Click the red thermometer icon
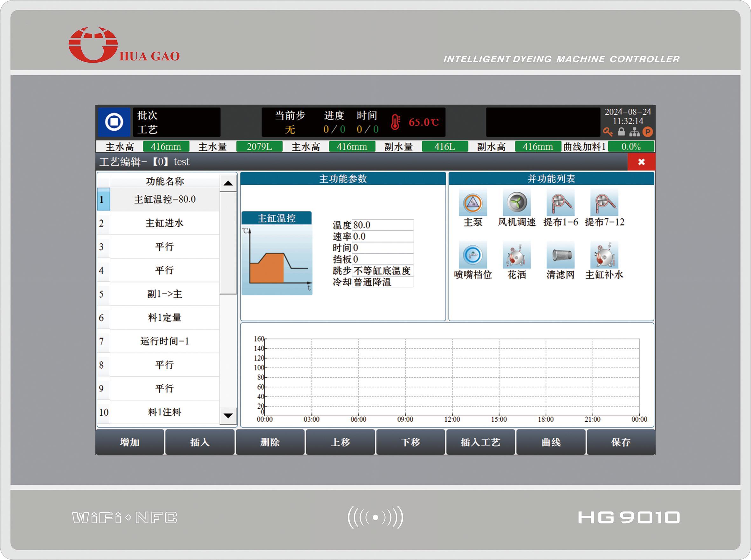The width and height of the screenshot is (751, 560). (395, 122)
